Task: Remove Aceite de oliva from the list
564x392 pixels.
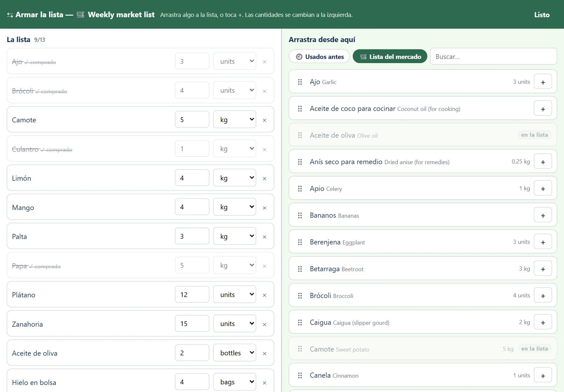Action: click(x=264, y=353)
